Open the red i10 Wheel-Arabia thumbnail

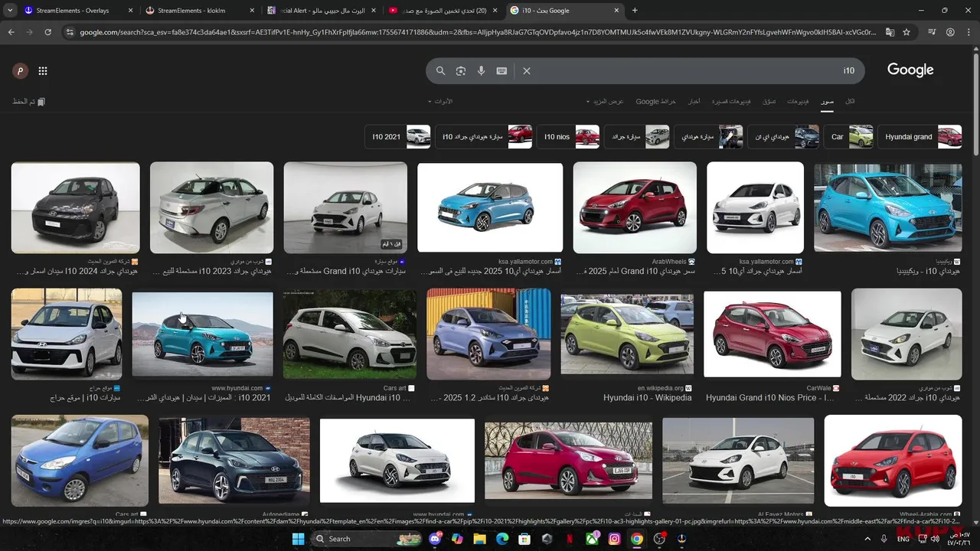(x=893, y=461)
